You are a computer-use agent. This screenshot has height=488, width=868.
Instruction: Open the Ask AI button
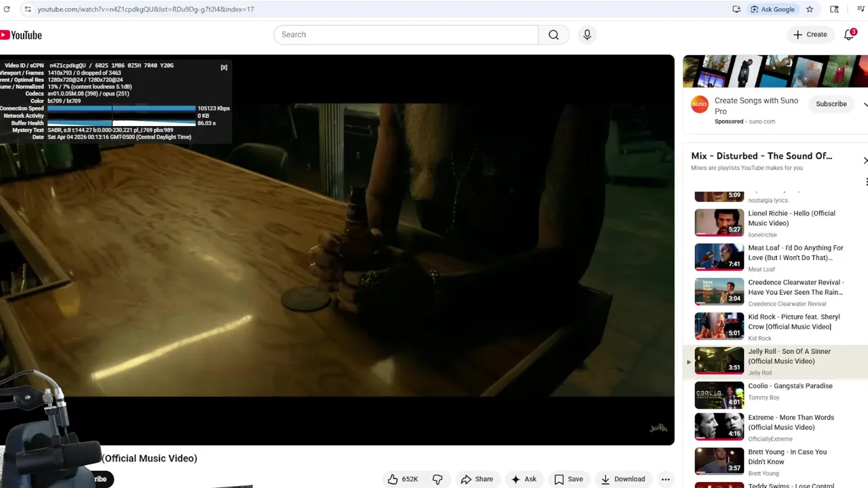tap(524, 479)
